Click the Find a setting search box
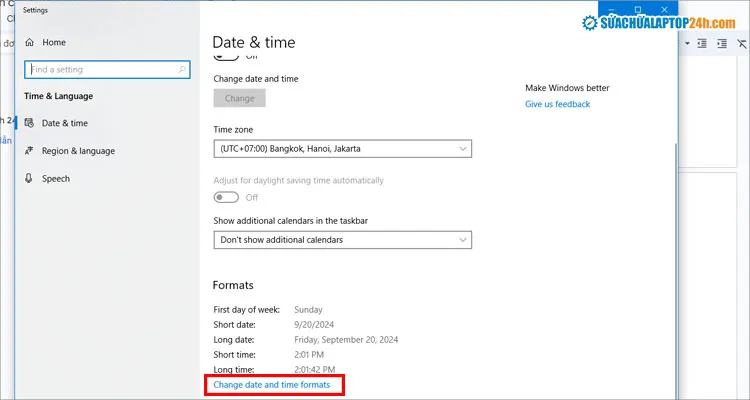Screen dimensions: 750x400 [x=100, y=70]
